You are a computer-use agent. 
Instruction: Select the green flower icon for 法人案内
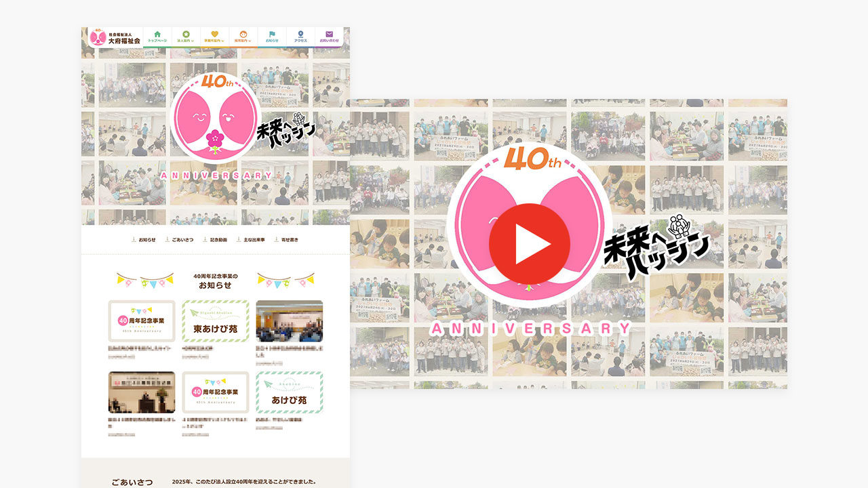click(x=186, y=33)
